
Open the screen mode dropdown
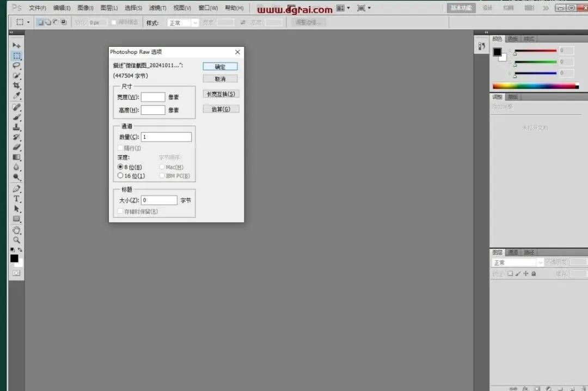[364, 8]
